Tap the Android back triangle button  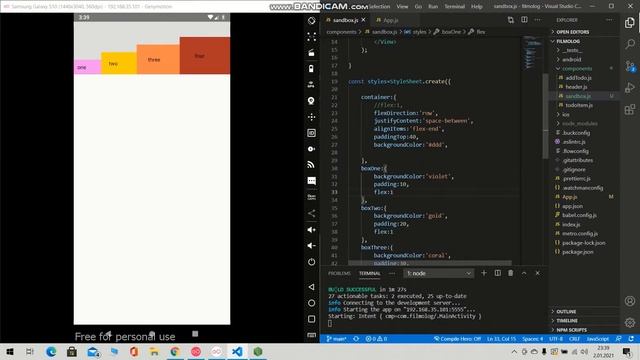pyautogui.click(x=311, y=287)
